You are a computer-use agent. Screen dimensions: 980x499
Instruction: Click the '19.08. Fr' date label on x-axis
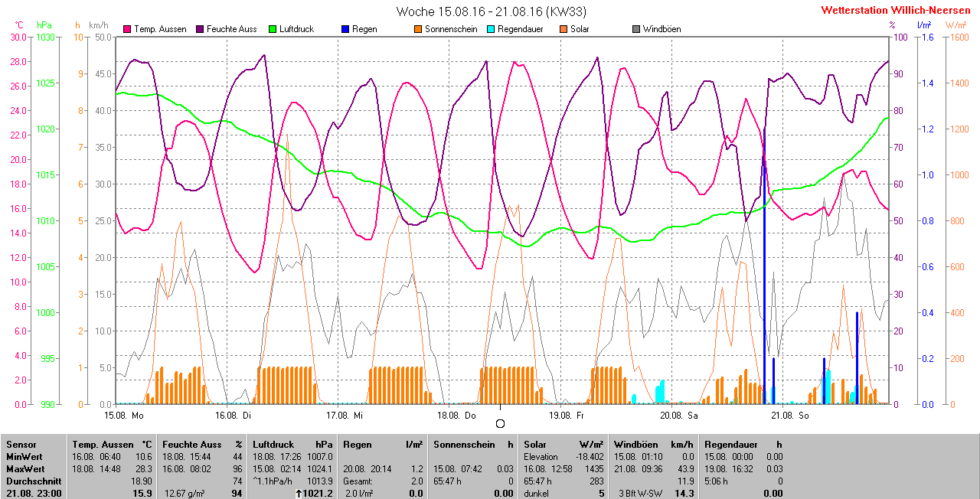click(x=567, y=416)
